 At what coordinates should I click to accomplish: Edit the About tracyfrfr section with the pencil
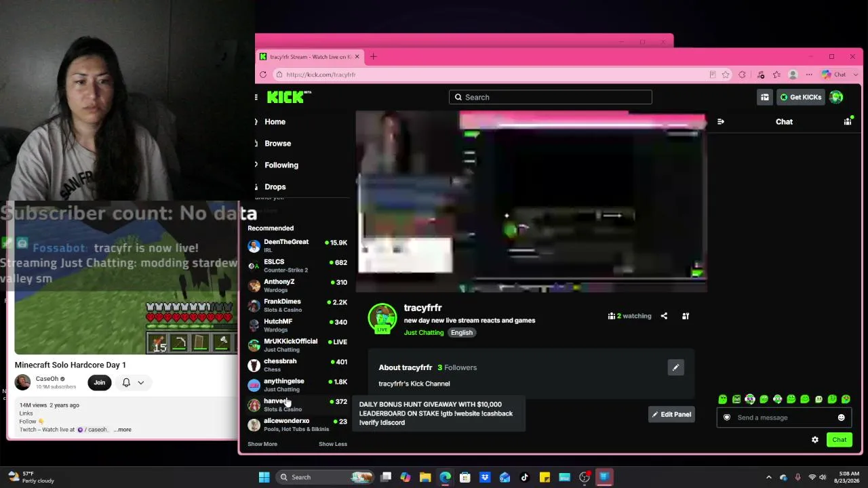pos(675,367)
